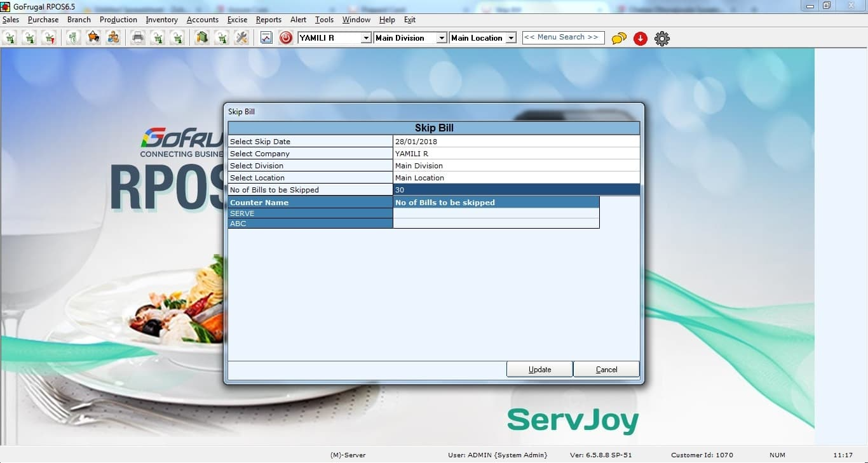Open the Accounts menu
868x463 pixels.
tap(203, 20)
